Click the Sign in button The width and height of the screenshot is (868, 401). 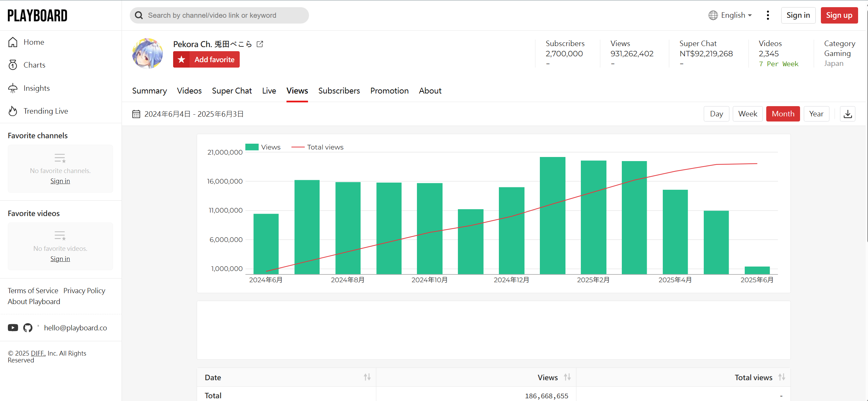point(798,15)
